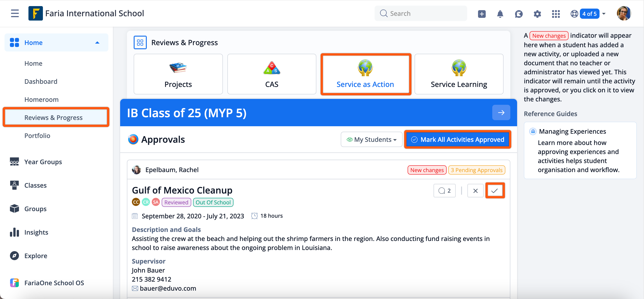Screen dimensions: 644x299
Task: Open the settings gear icon
Action: (x=537, y=14)
